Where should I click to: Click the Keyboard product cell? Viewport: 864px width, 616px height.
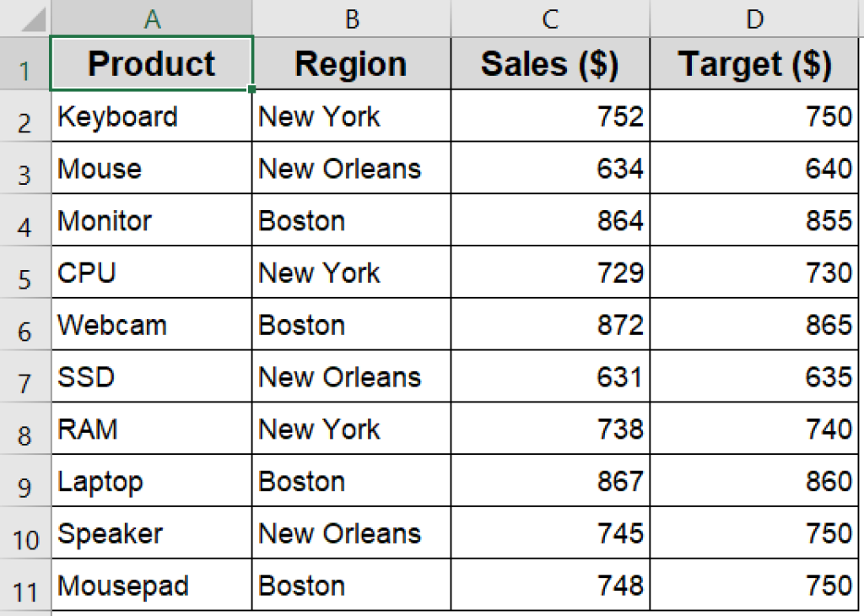tap(152, 116)
